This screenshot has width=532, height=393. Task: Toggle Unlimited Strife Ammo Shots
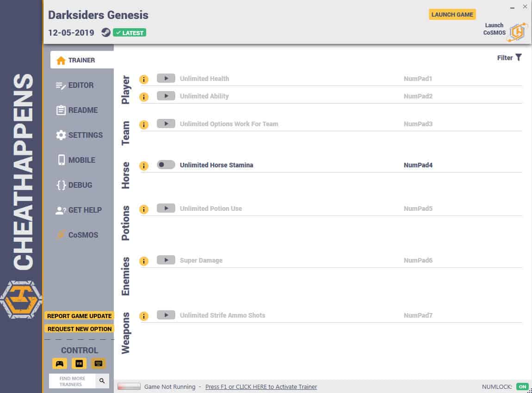click(166, 315)
